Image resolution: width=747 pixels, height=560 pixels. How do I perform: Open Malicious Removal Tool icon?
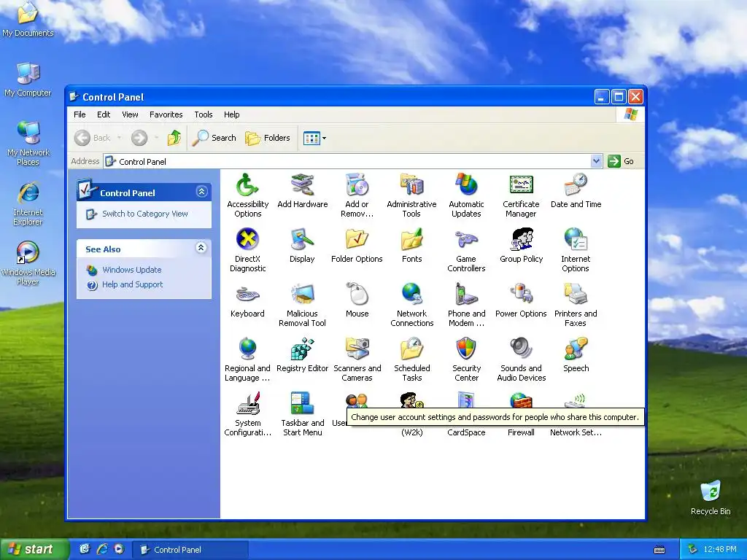303,295
